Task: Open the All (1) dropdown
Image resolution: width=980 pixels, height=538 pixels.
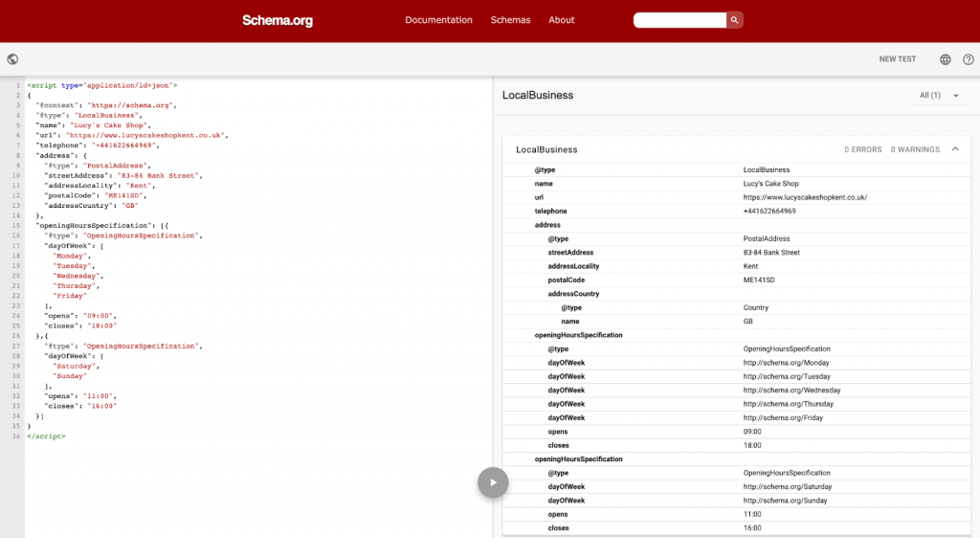Action: click(940, 96)
